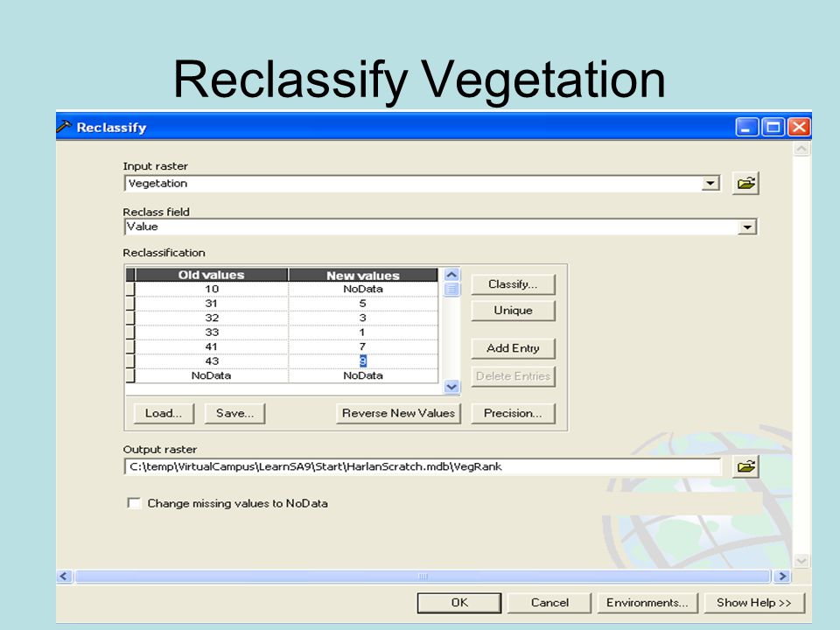Click the Reclassify hammer title icon

click(x=64, y=126)
